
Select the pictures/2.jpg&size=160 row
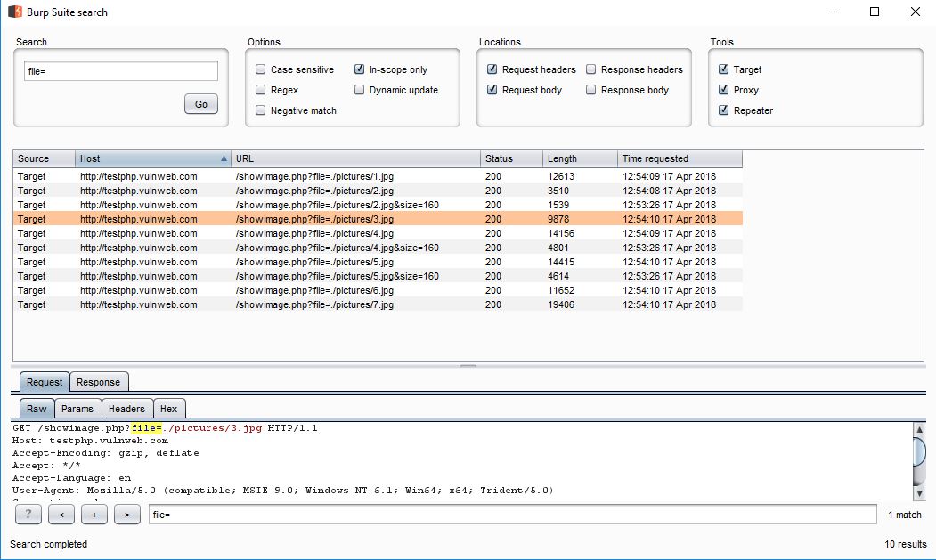(378, 205)
